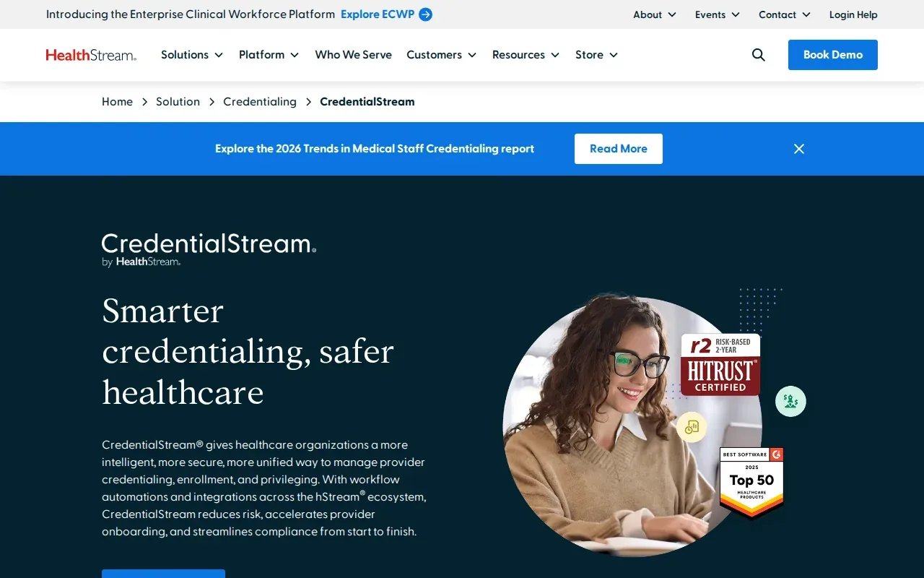Click the CredentialStream breadcrumb text

(367, 102)
